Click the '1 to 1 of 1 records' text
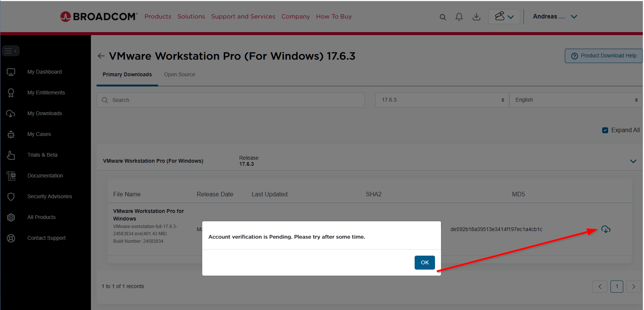644x310 pixels. [x=123, y=287]
